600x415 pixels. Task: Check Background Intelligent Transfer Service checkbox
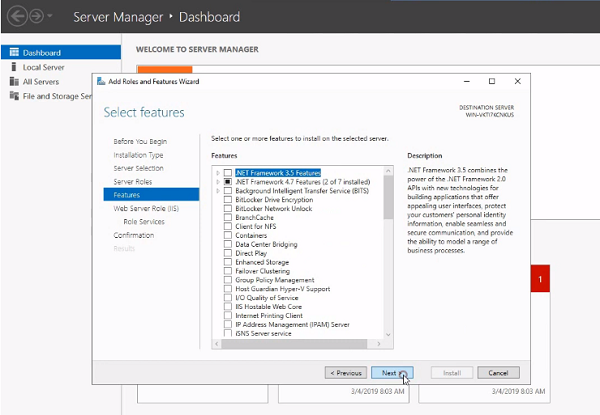pyautogui.click(x=228, y=190)
